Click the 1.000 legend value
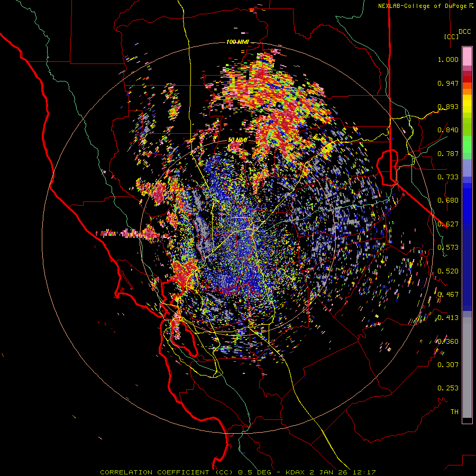 pos(448,59)
